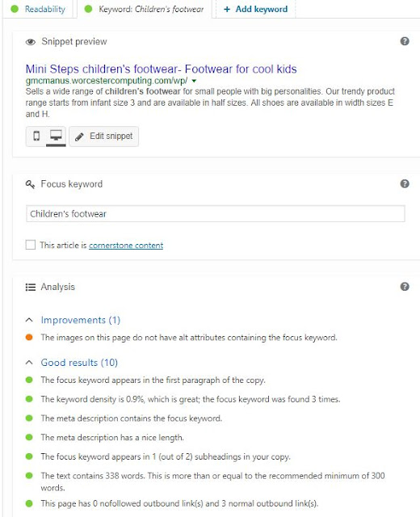Click the Snippet preview eye icon

tap(31, 42)
